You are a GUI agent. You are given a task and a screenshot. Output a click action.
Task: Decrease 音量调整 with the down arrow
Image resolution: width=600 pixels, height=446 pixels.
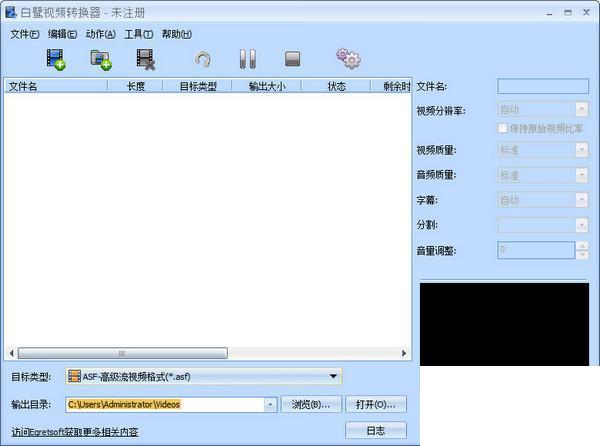point(582,254)
